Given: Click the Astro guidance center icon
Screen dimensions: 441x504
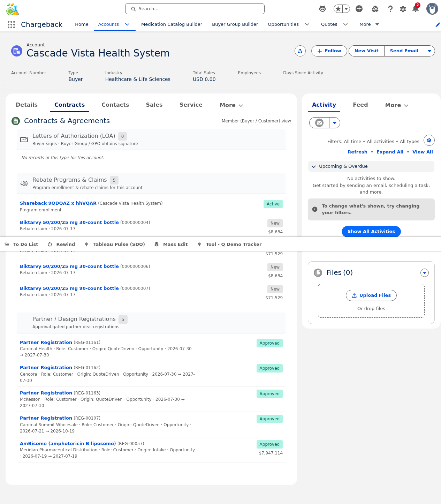Looking at the screenshot, I should click(x=322, y=9).
